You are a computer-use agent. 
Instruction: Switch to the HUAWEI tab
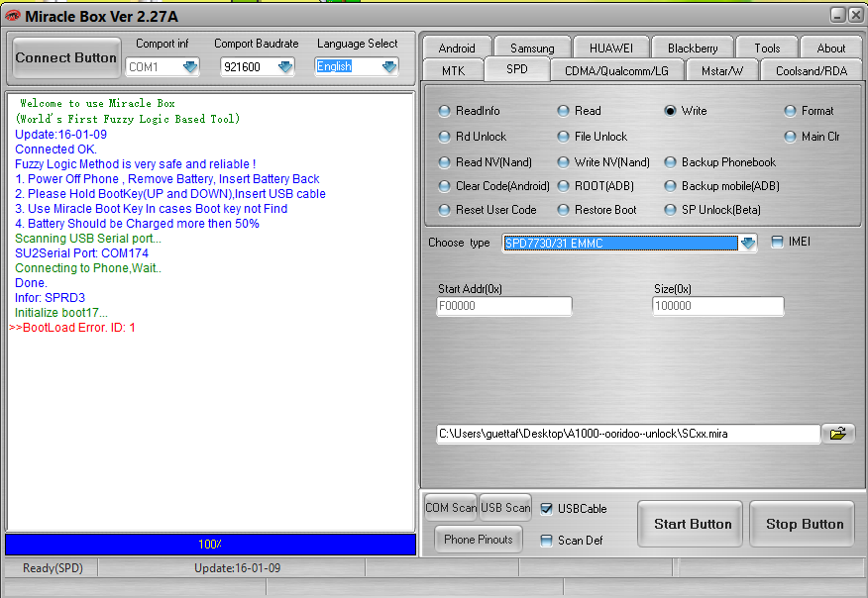tap(611, 49)
